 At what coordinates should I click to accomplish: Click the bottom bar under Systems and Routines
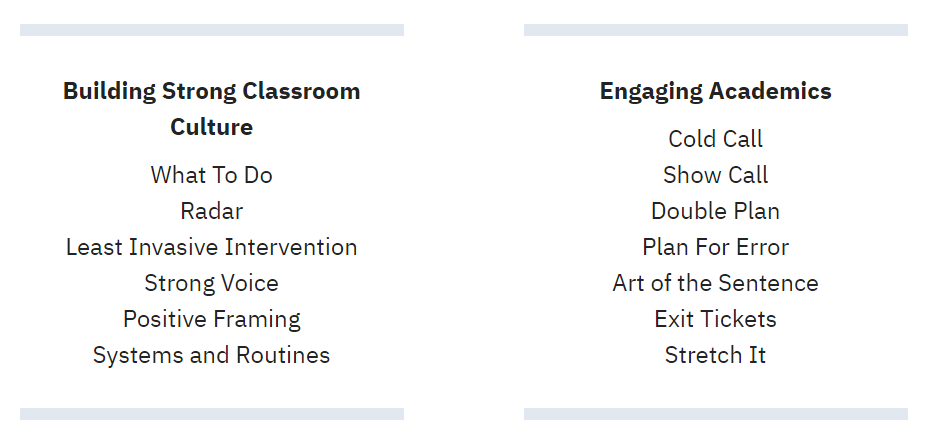[x=212, y=414]
